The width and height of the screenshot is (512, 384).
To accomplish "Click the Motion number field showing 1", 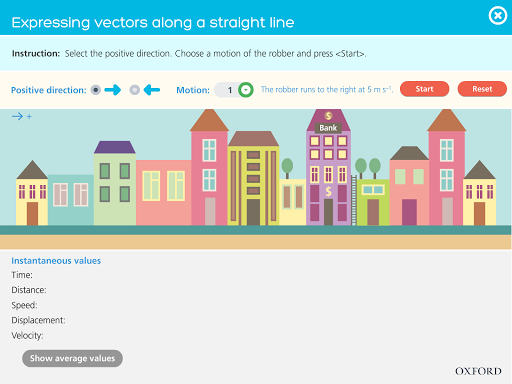I will pos(230,90).
